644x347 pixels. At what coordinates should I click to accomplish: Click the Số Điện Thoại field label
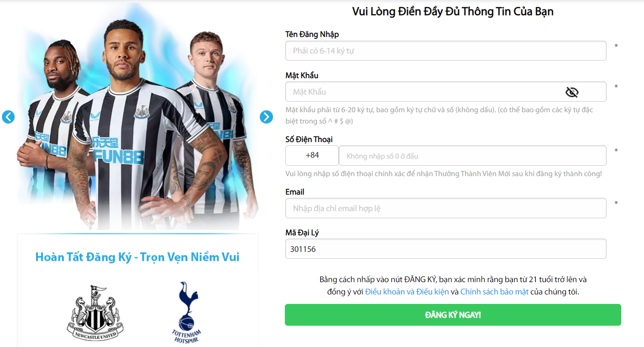coord(309,139)
